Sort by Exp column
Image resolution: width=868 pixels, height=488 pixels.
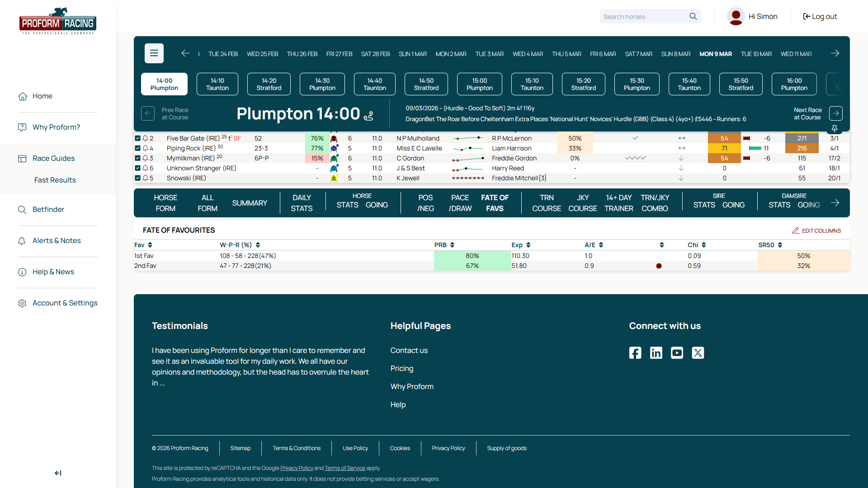tap(521, 245)
